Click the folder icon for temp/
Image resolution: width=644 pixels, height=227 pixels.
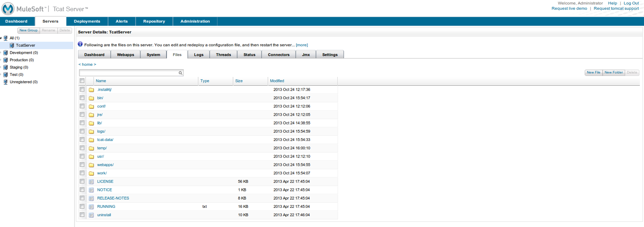tap(91, 148)
